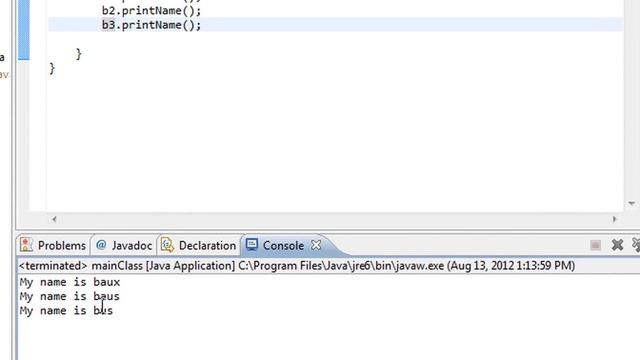Click the Console monitor icon
640x360 pixels.
(252, 244)
